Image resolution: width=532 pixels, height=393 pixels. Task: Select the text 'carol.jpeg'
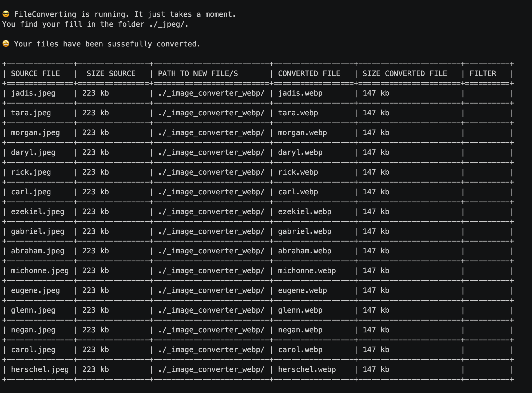pyautogui.click(x=33, y=350)
